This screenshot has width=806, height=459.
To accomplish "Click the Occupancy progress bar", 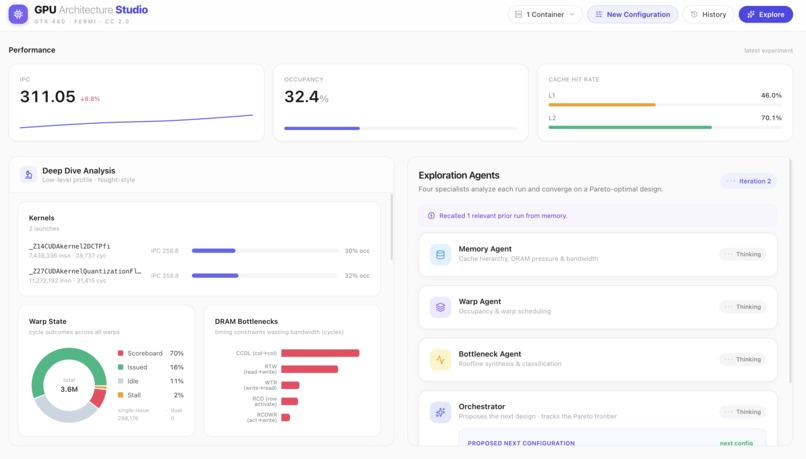I will pos(400,128).
